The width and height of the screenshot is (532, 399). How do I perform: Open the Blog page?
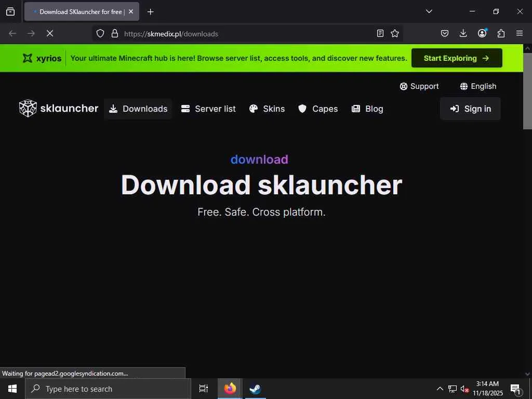[x=367, y=109]
